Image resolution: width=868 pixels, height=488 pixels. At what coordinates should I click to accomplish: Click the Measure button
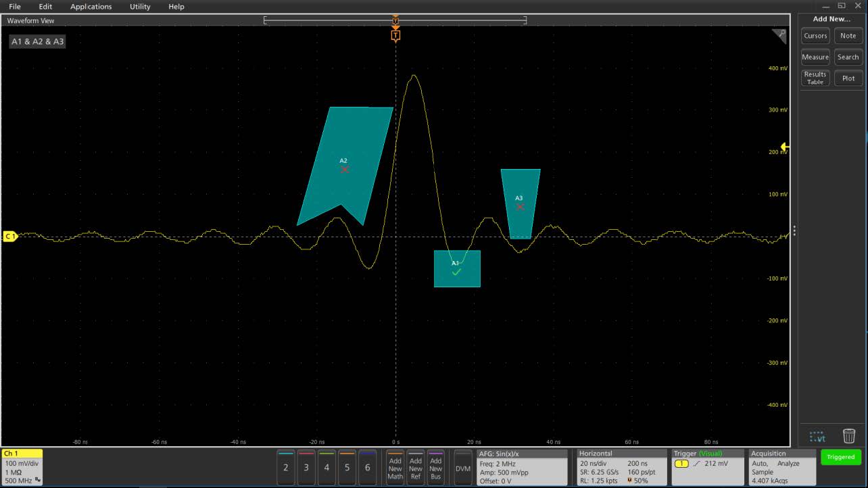click(x=815, y=57)
